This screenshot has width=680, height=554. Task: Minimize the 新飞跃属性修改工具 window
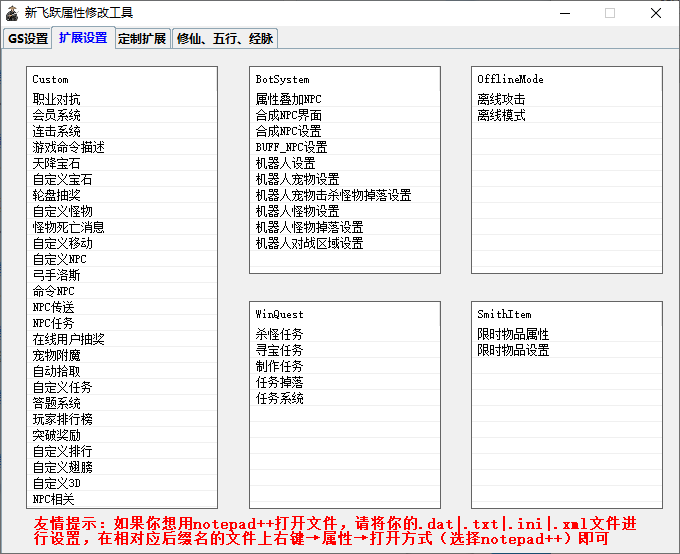coord(564,13)
